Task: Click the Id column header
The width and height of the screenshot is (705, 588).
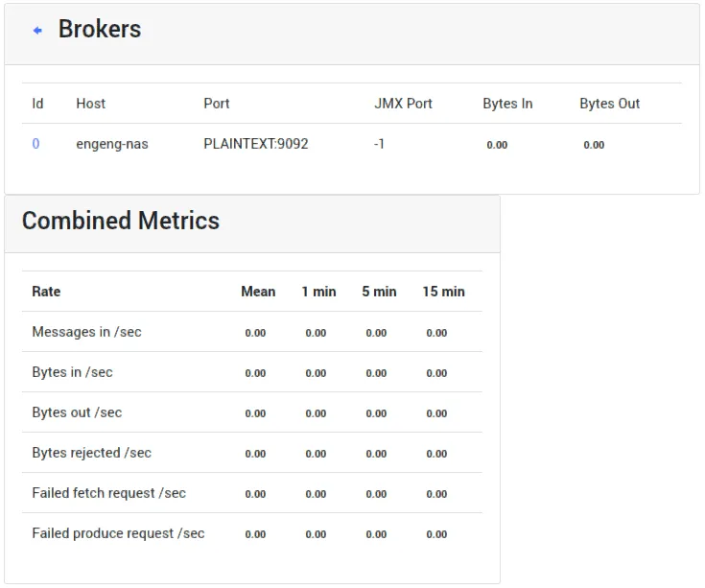Action: tap(37, 104)
